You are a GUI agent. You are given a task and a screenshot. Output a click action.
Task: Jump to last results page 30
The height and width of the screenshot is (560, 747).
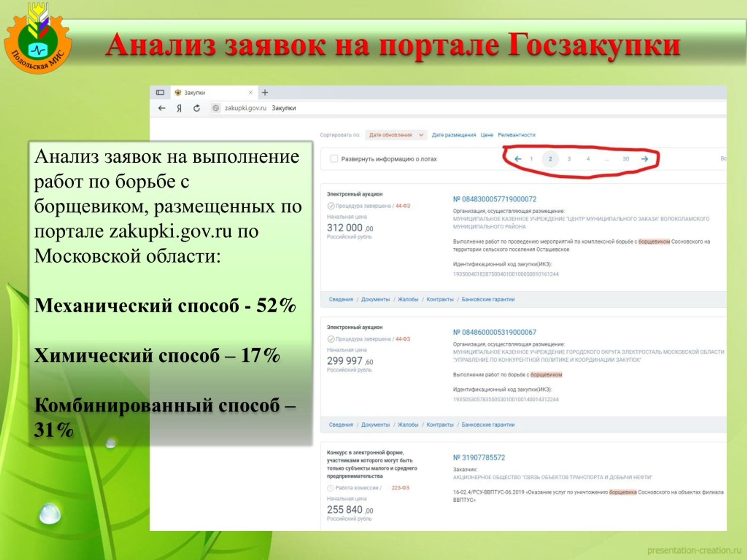[x=626, y=159]
